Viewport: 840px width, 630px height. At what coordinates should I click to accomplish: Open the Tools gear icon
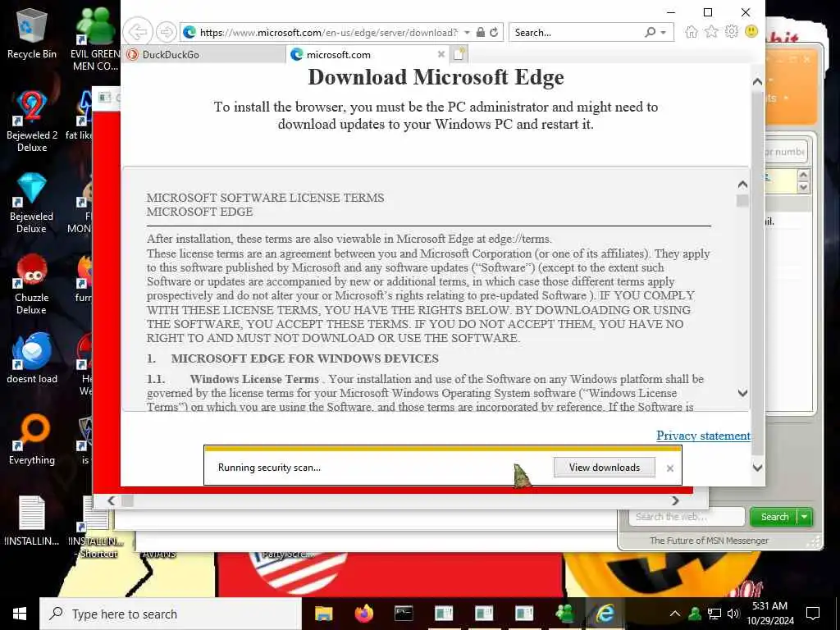731,32
